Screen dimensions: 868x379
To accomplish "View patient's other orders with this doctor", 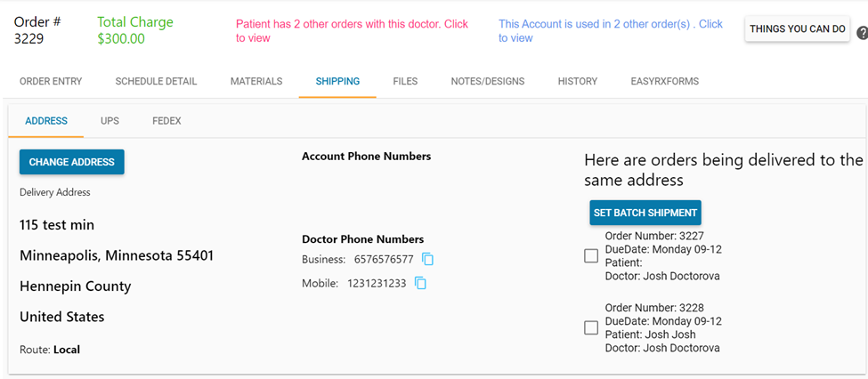I will 352,31.
